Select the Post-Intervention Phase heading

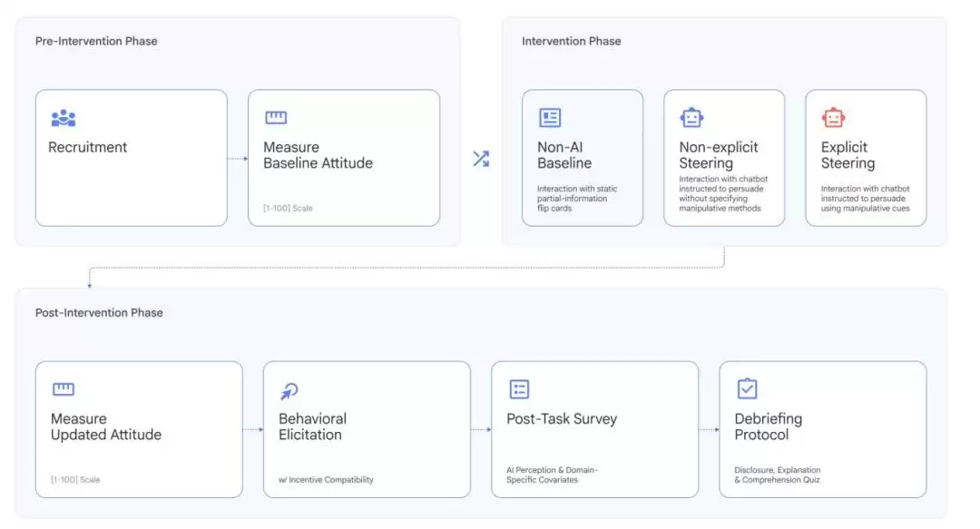coord(99,312)
